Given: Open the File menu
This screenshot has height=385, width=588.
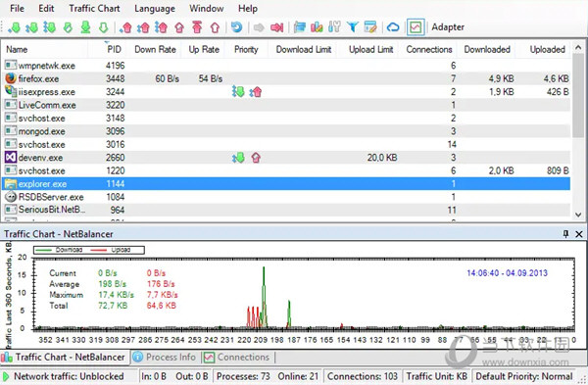Looking at the screenshot, I should [17, 8].
